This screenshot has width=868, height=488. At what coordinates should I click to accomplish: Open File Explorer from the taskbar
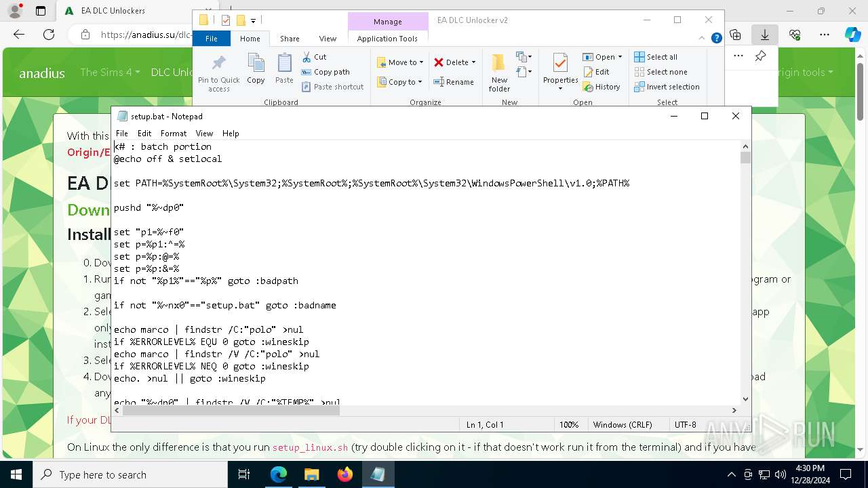click(311, 474)
